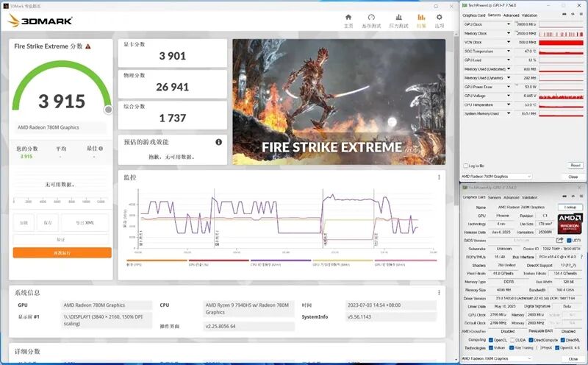The width and height of the screenshot is (588, 365).
Task: Open the GPU Load sensor dropdown arrow
Action: click(509, 60)
